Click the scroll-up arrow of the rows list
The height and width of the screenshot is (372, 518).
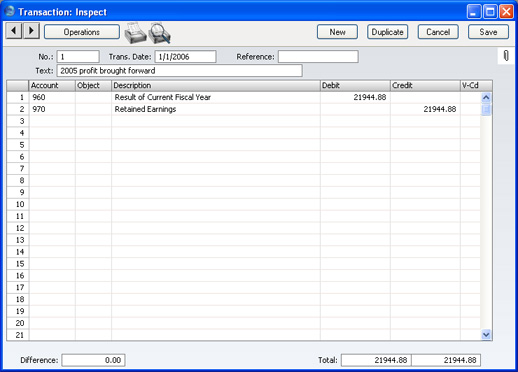(x=486, y=98)
